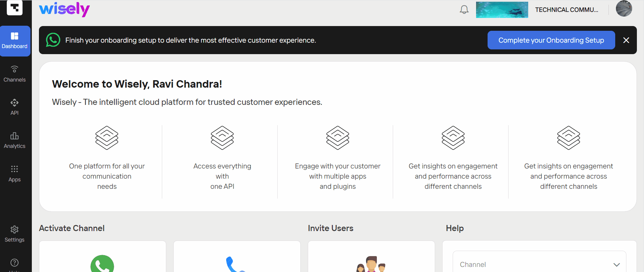This screenshot has width=644, height=272.
Task: Click the Help question mark icon
Action: click(x=15, y=263)
